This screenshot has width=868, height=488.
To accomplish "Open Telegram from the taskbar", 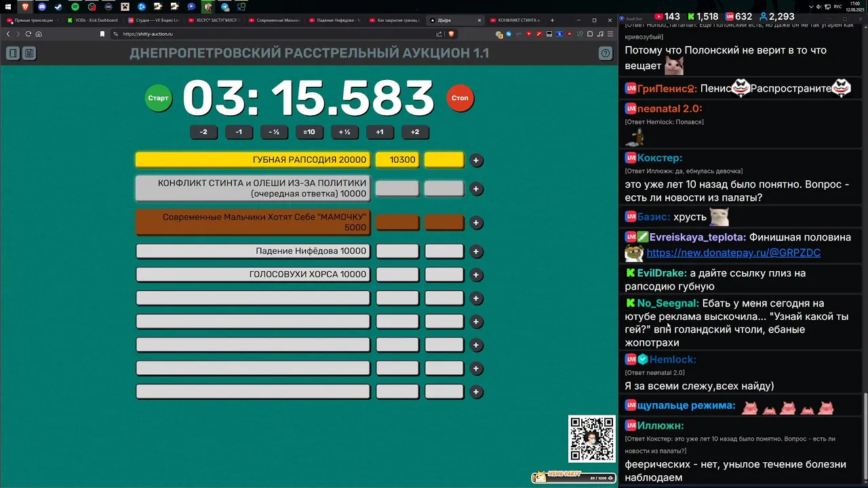I will tap(224, 6).
